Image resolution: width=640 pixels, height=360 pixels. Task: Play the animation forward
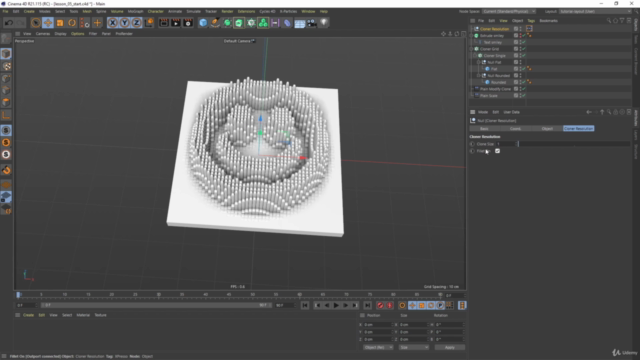tap(336, 305)
